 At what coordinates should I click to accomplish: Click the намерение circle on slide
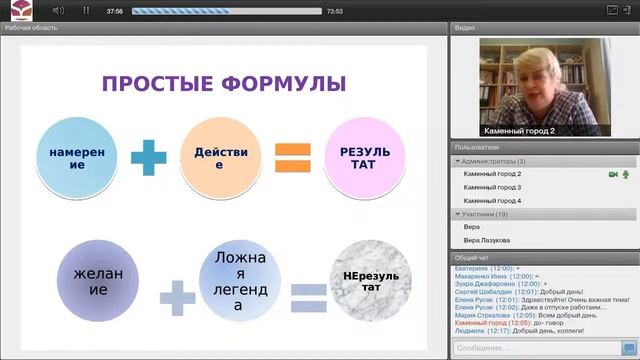(77, 158)
